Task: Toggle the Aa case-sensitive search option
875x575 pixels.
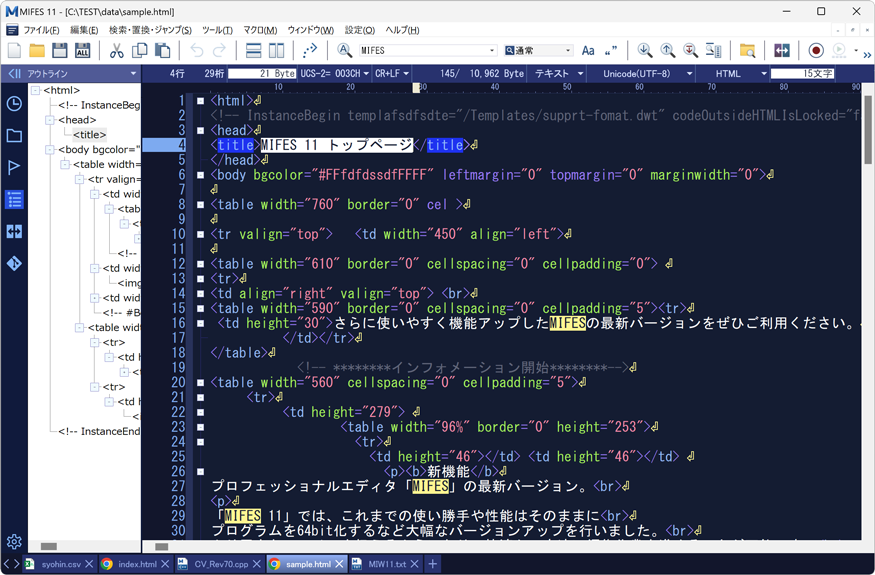Action: pos(588,51)
